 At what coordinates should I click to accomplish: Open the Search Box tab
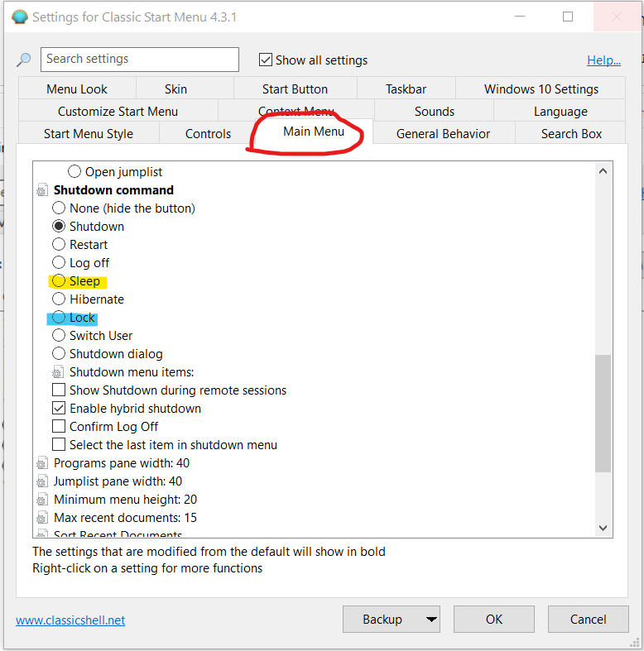click(x=571, y=134)
